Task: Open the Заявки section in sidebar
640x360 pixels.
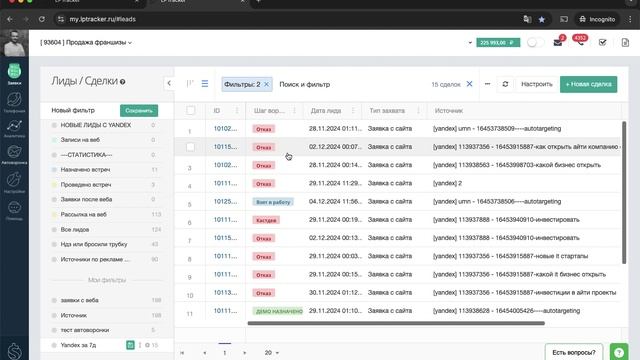Action: [x=14, y=74]
